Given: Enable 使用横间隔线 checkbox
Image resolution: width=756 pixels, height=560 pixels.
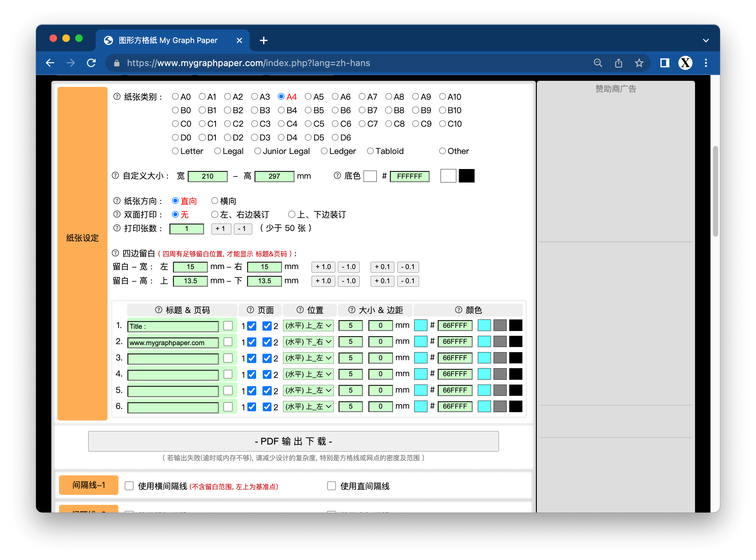Looking at the screenshot, I should pos(129,486).
